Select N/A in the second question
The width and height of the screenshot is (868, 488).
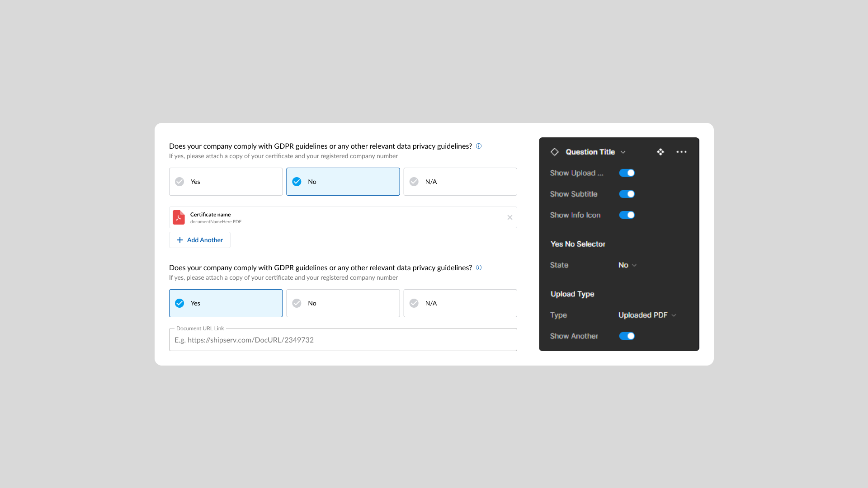460,303
